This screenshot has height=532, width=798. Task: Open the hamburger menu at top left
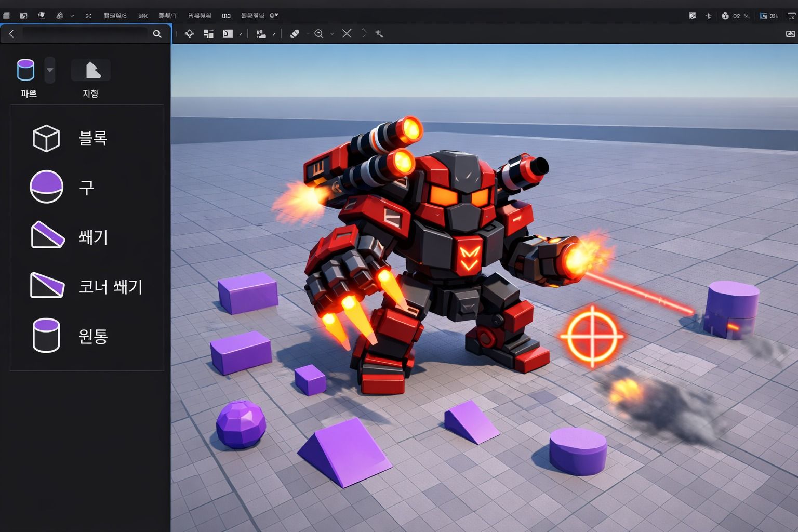(6, 16)
